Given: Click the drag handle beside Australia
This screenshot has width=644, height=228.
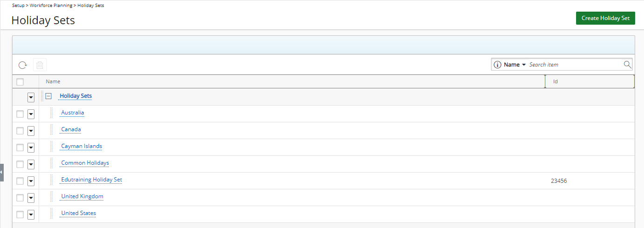Looking at the screenshot, I should click(x=52, y=113).
